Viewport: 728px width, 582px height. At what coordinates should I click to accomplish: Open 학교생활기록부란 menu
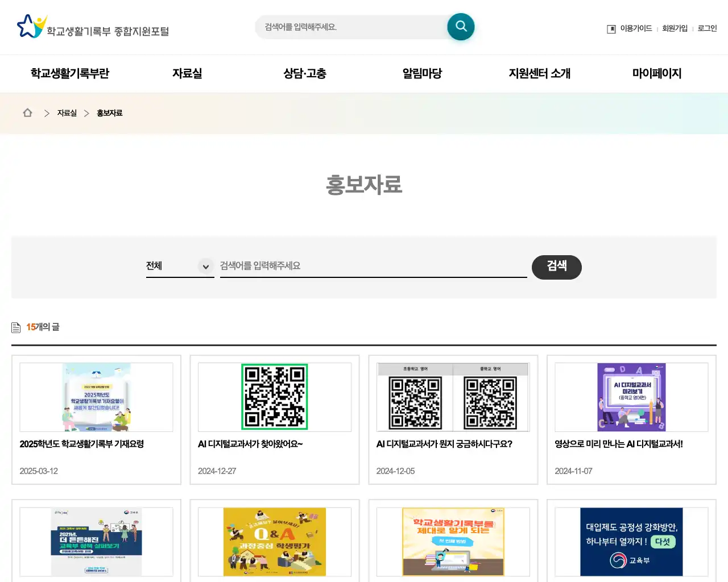(x=70, y=73)
